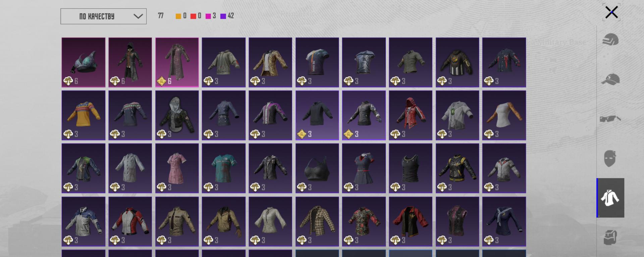
Task: Select the pink nurse dress item
Action: 177,168
